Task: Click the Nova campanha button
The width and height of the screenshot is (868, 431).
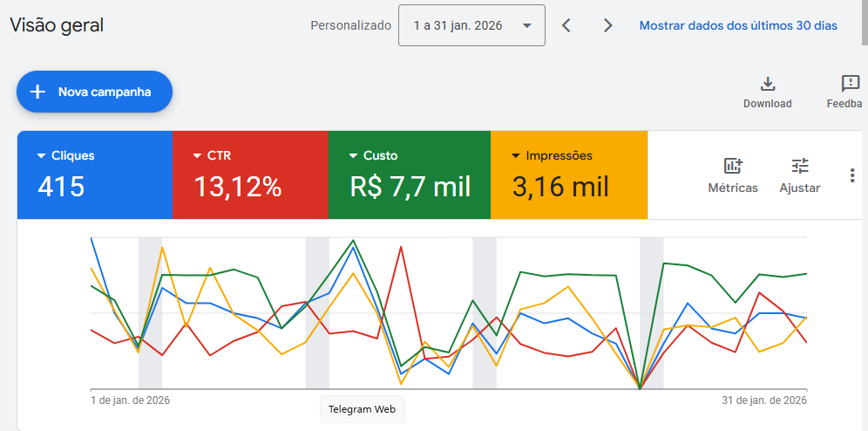Action: click(x=94, y=92)
